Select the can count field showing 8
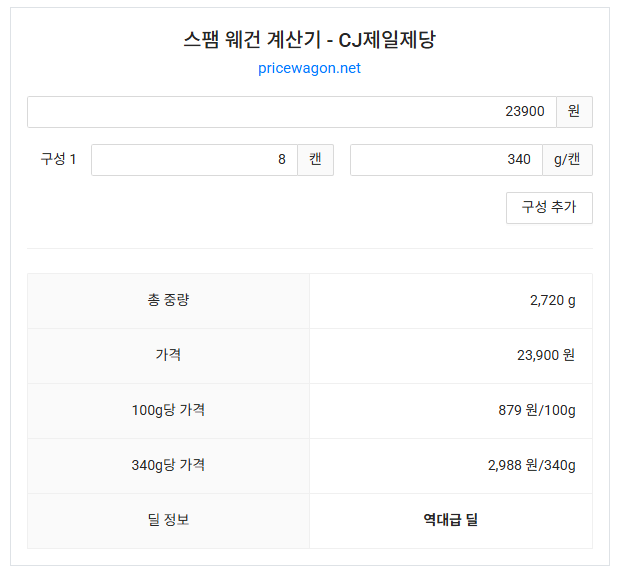This screenshot has height=567, width=624. (194, 160)
